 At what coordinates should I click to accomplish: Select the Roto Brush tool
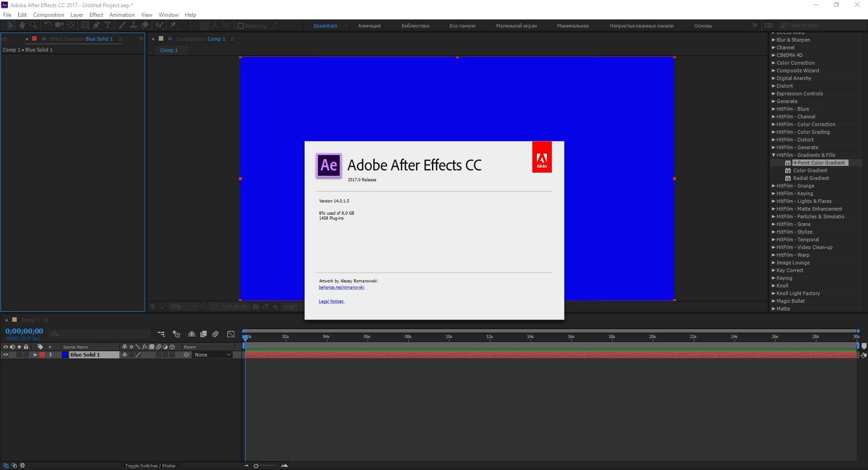159,25
